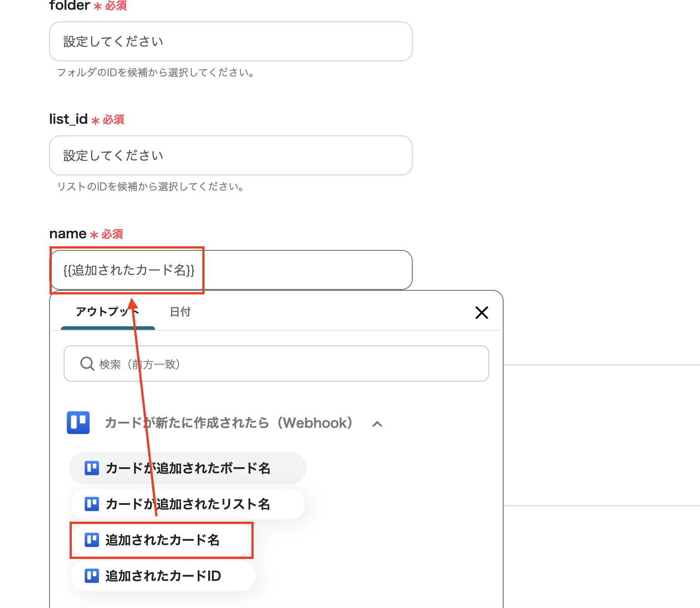
Task: Click the close X icon on the output panel
Action: [x=481, y=313]
